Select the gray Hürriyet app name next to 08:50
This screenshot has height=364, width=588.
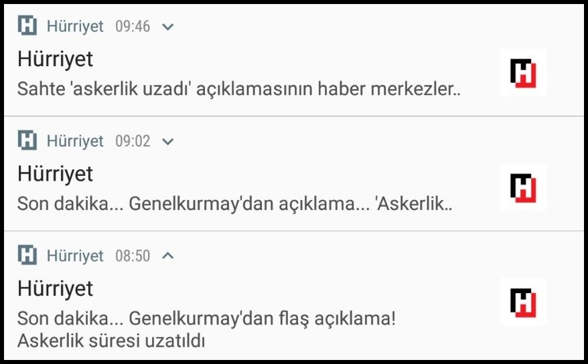tap(75, 256)
